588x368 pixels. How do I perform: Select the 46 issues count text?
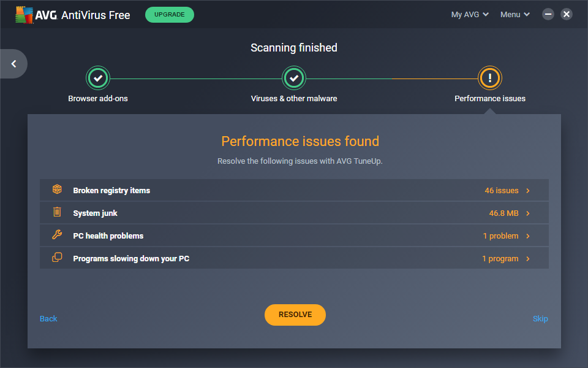pyautogui.click(x=501, y=191)
